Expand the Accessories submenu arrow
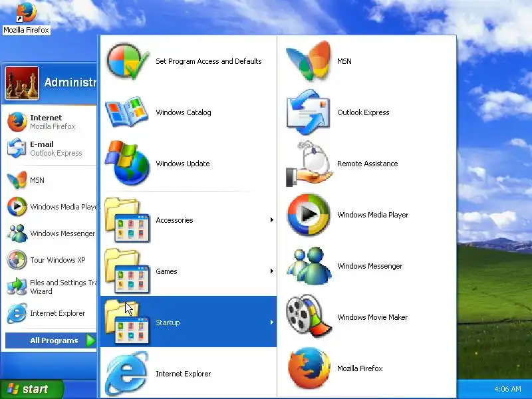The width and height of the screenshot is (532, 399). tap(272, 220)
